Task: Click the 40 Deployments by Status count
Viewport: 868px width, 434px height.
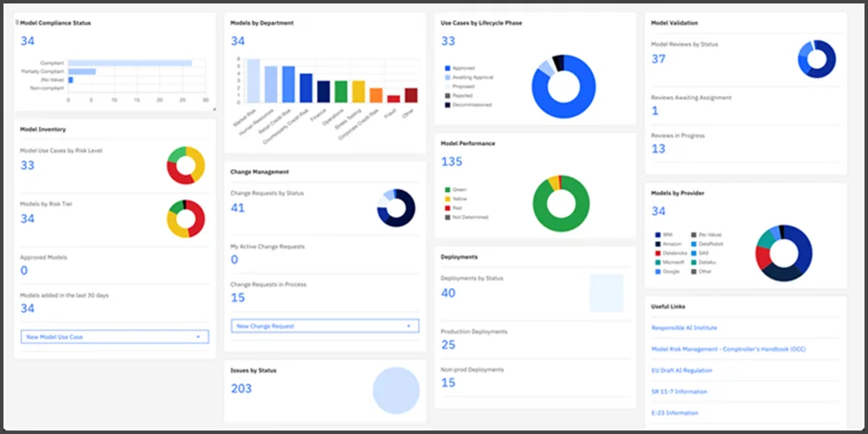Action: 448,293
